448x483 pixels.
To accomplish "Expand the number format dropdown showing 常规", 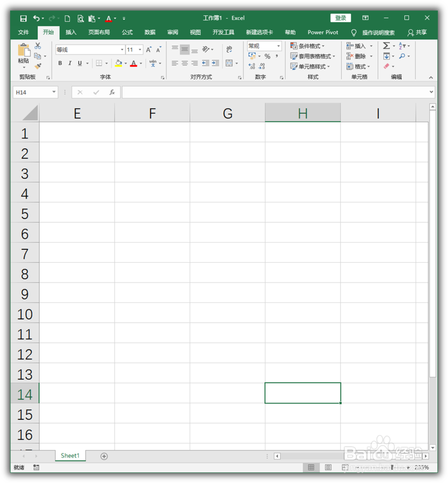I will point(279,46).
